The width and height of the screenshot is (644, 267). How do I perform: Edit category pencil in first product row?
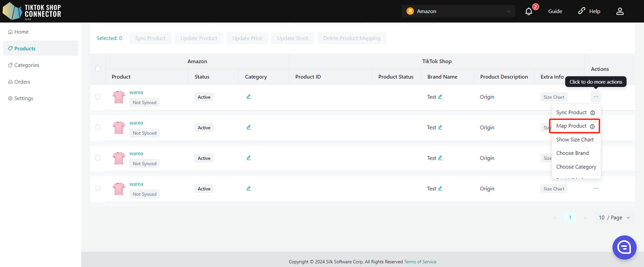click(x=249, y=97)
